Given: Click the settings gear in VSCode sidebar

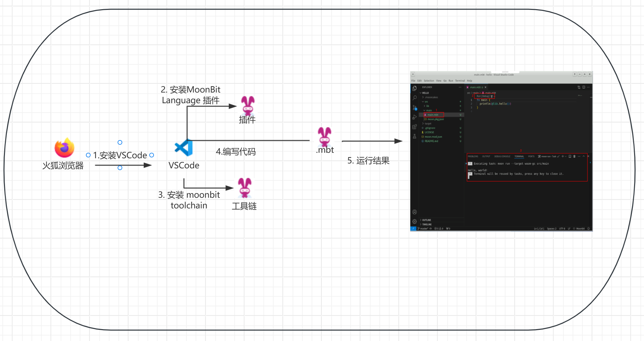Looking at the screenshot, I should 414,221.
